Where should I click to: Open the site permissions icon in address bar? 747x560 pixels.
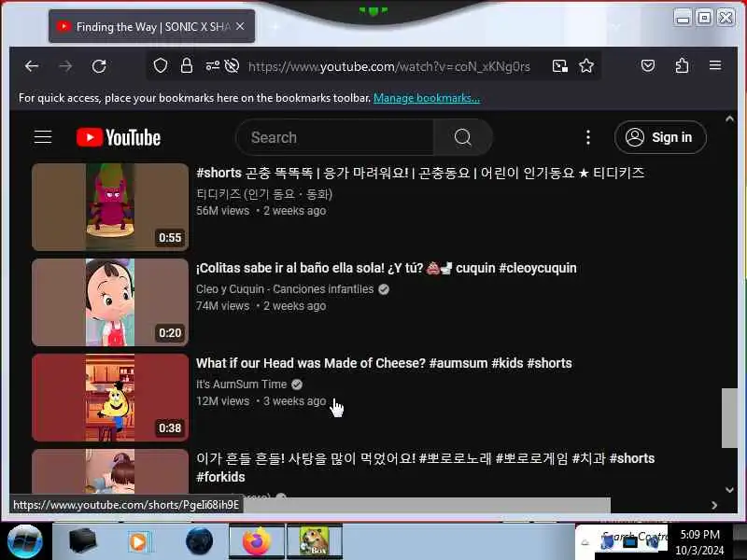[213, 65]
